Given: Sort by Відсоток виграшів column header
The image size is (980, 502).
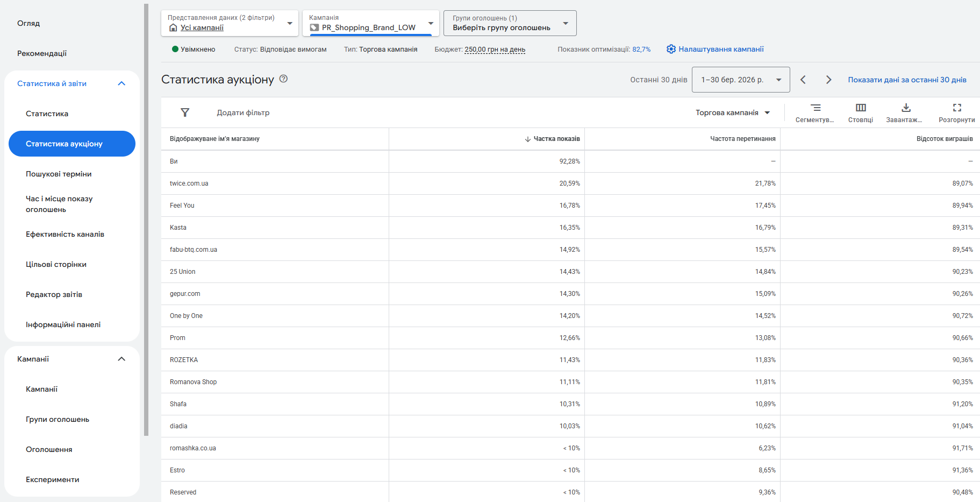Looking at the screenshot, I should click(945, 139).
